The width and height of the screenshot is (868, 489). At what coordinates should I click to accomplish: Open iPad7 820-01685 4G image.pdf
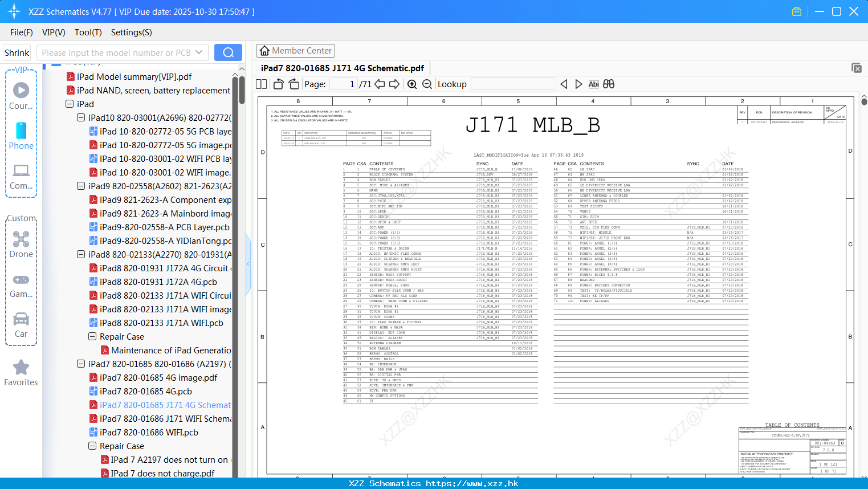153,377
